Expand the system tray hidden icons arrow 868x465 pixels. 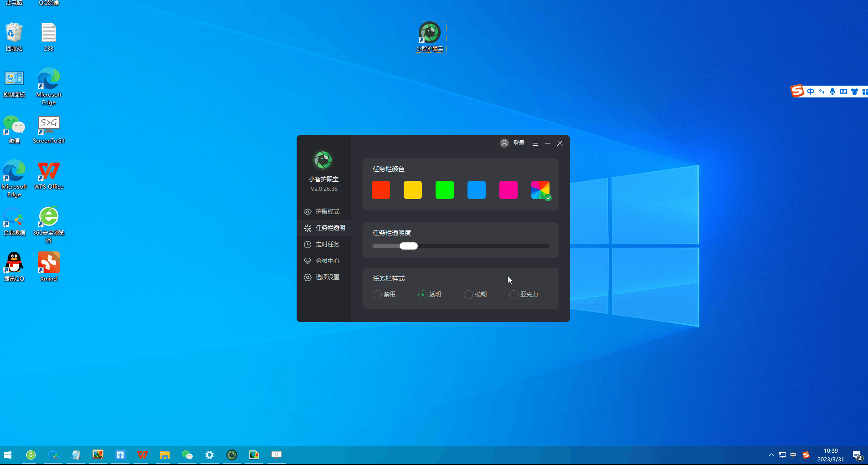pos(771,455)
